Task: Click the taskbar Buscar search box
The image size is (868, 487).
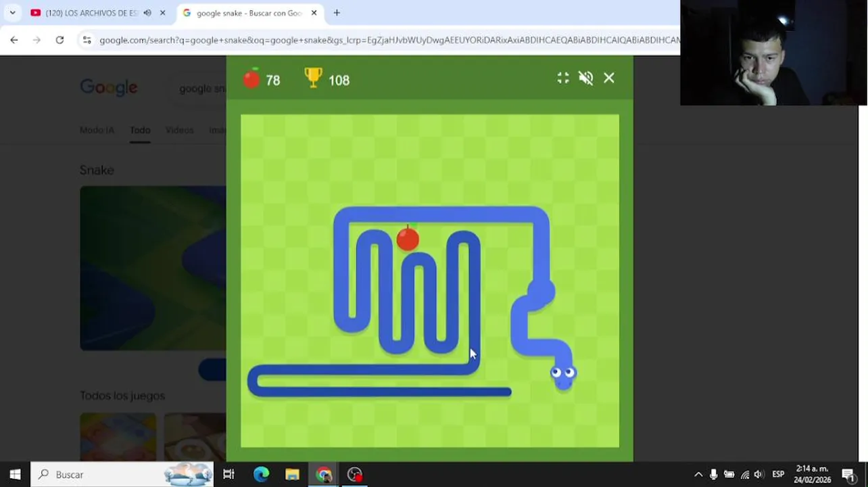Action: [122, 474]
